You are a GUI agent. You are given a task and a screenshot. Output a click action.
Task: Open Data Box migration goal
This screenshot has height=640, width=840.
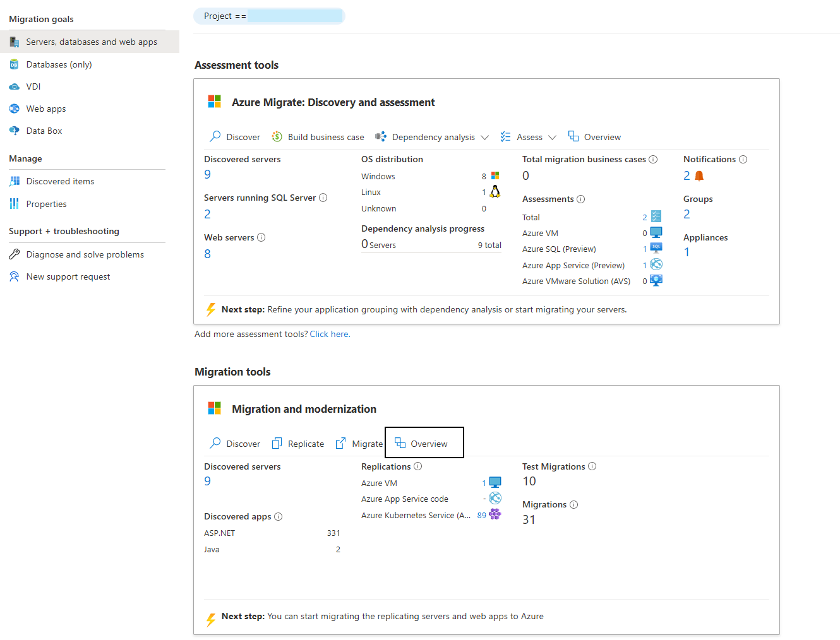tap(44, 131)
